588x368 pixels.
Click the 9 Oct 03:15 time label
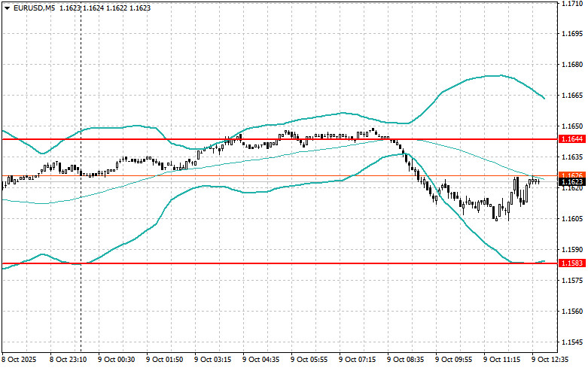click(x=212, y=360)
